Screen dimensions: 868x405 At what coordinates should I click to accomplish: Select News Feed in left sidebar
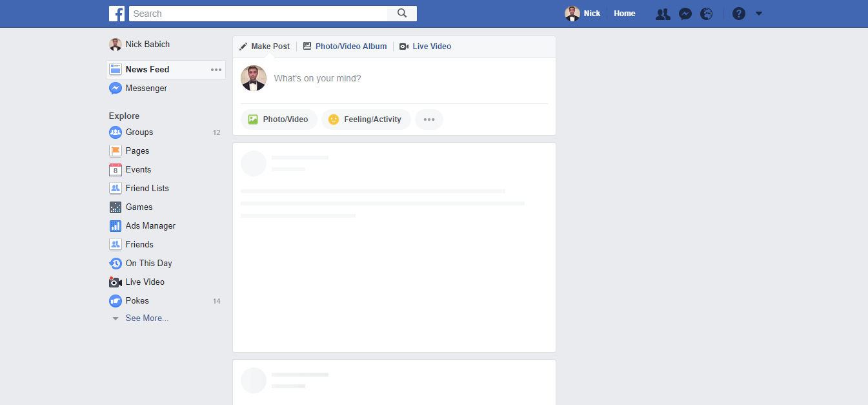pyautogui.click(x=166, y=70)
